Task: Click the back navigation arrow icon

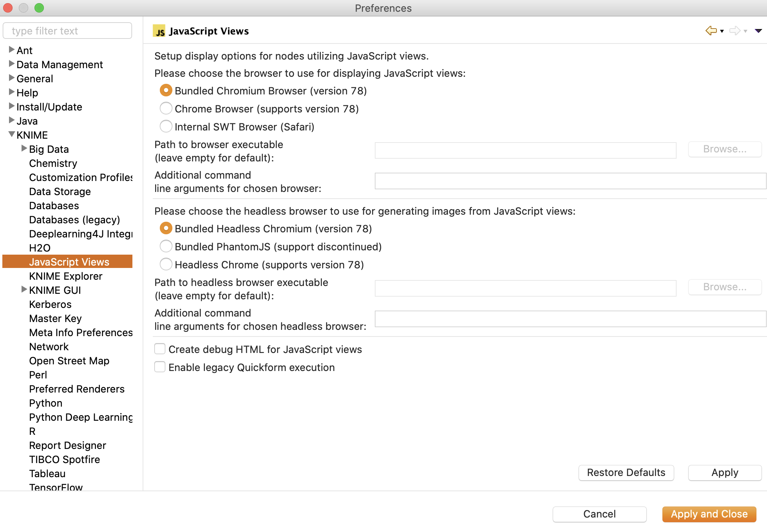Action: pos(711,31)
